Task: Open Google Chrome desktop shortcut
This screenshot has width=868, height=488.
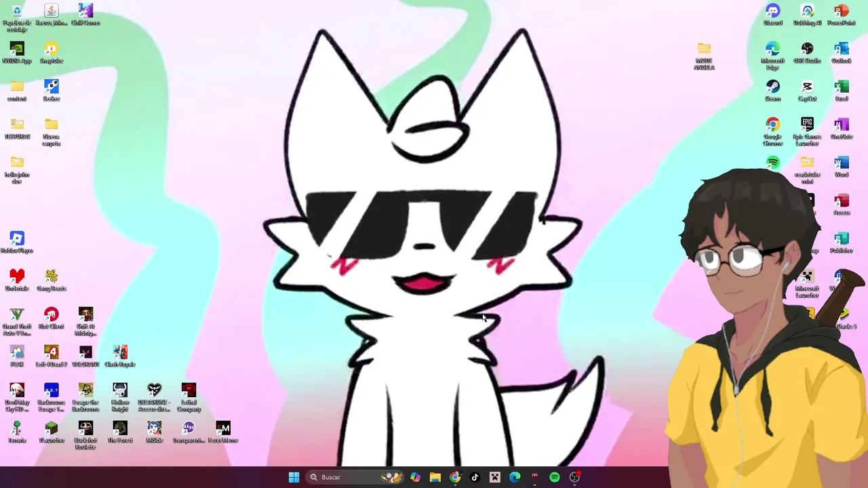Action: (x=773, y=131)
